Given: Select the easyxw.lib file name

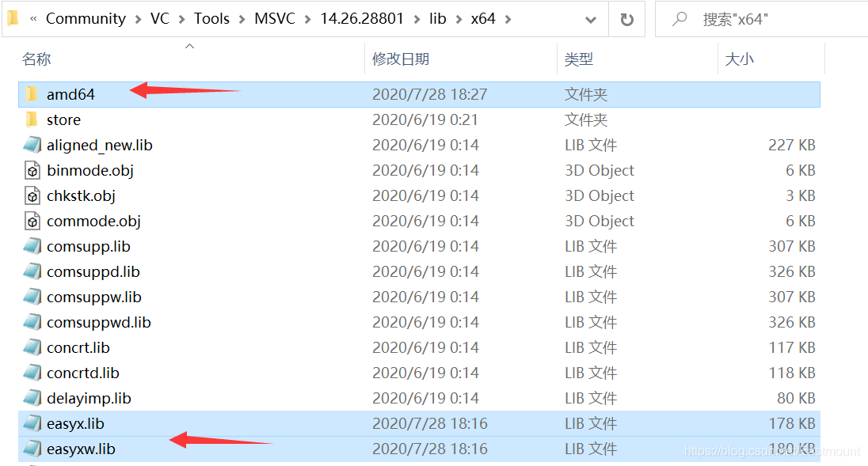Looking at the screenshot, I should [x=82, y=449].
